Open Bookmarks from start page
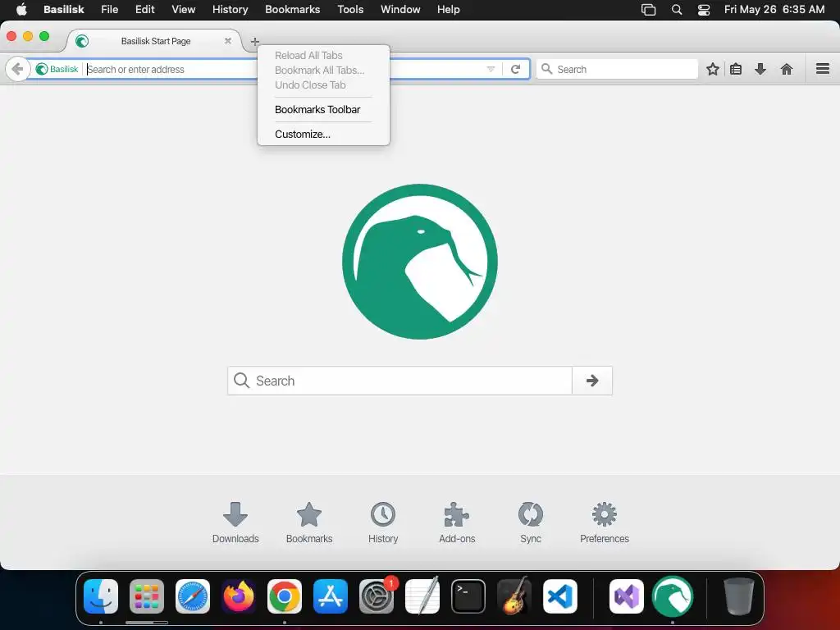This screenshot has height=630, width=840. (309, 523)
